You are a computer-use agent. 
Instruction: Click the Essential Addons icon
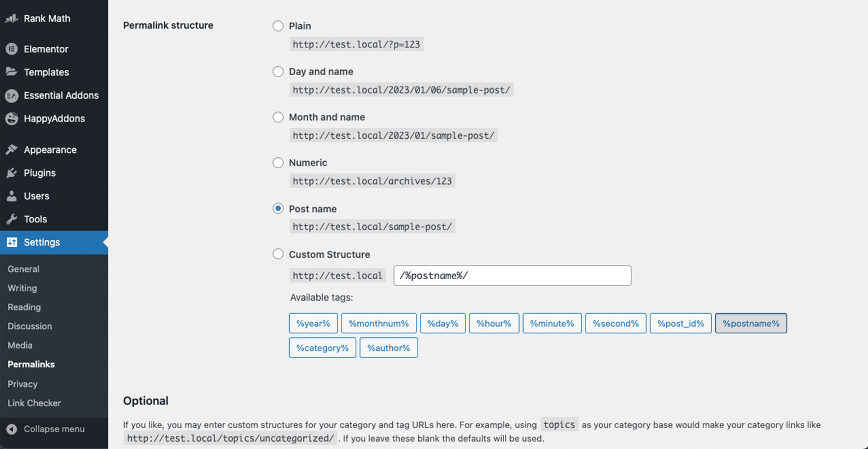[12, 95]
